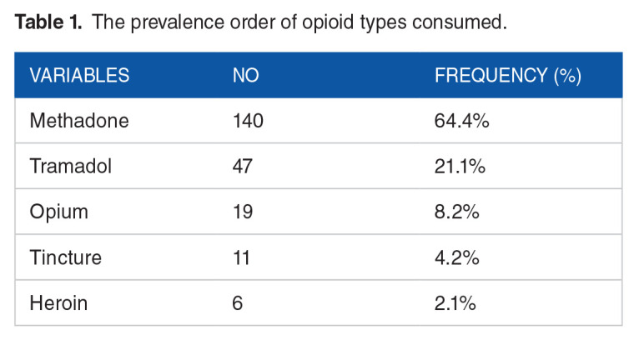Click the FREQUENCY (%) column header
The height and width of the screenshot is (340, 644).
click(508, 76)
